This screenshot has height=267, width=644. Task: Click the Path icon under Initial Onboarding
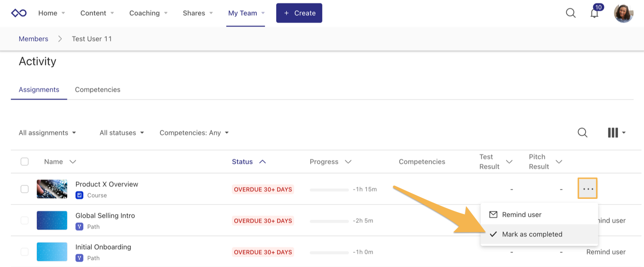coord(79,258)
